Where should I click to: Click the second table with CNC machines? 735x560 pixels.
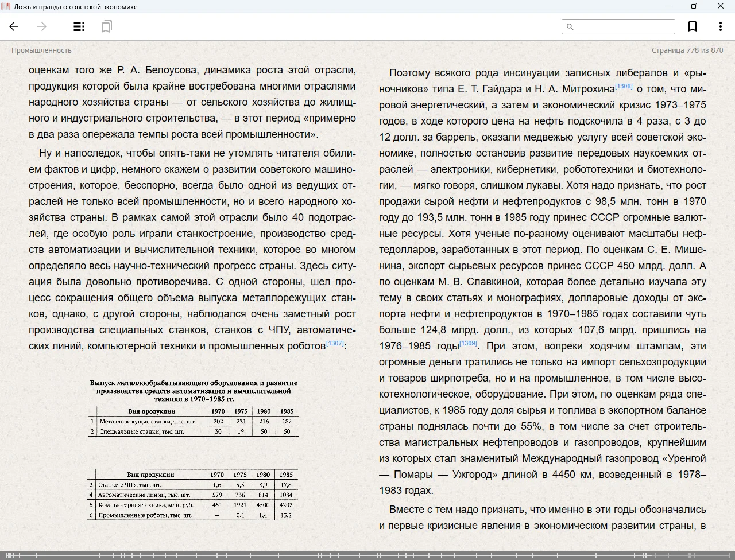pyautogui.click(x=192, y=495)
